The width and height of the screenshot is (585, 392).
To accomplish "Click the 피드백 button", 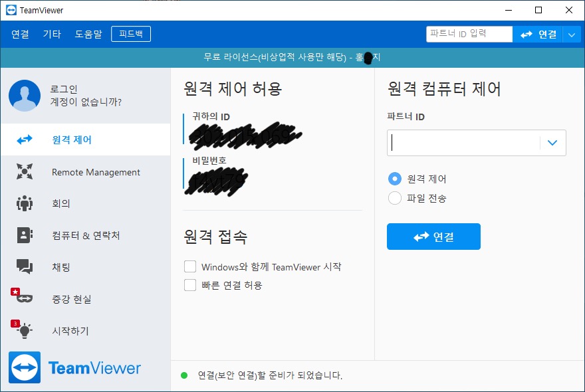I will coord(131,34).
